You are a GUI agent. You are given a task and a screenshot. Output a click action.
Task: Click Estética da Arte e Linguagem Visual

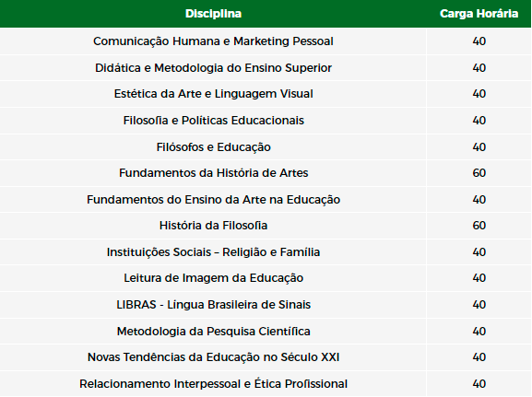click(x=213, y=94)
